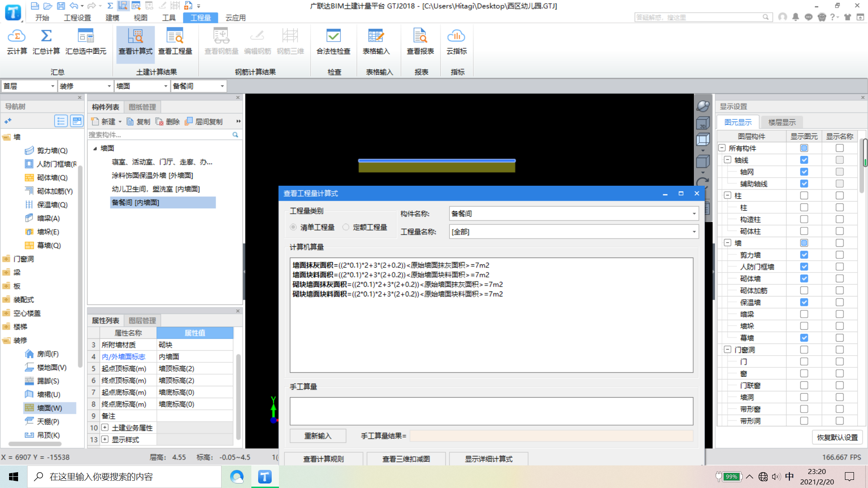Image resolution: width=868 pixels, height=488 pixels.
Task: Click the 查看计算规则 button
Action: (x=323, y=459)
